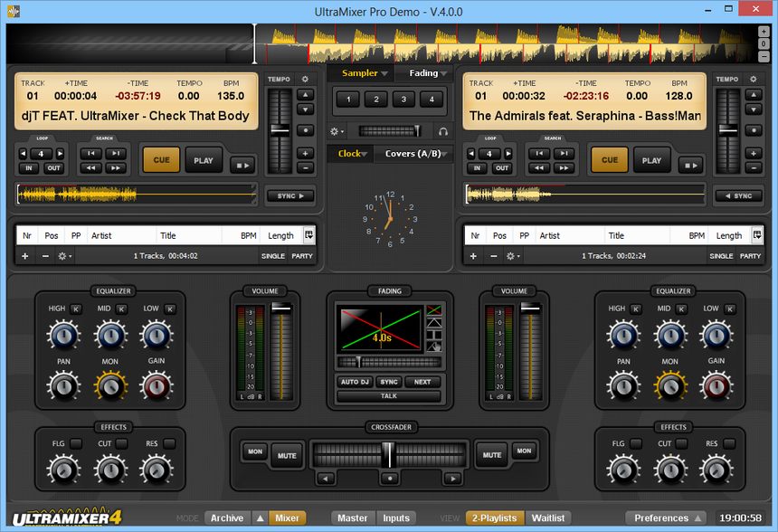Open the Master tab
Viewport: 778px width, 532px height.
click(353, 518)
